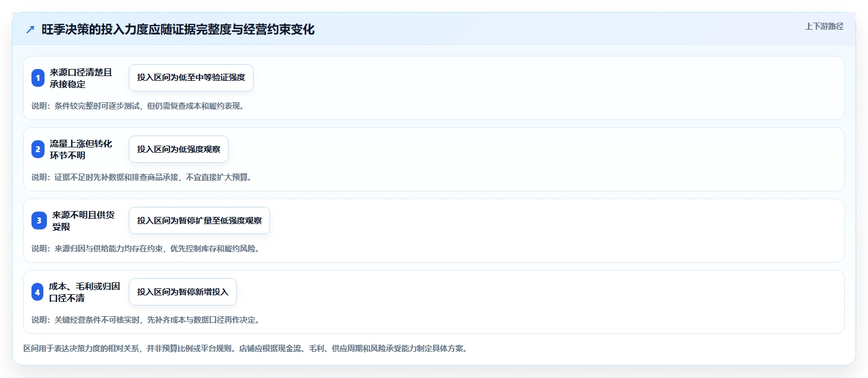Click the 投入区间为暂停新增投入 chip

183,292
